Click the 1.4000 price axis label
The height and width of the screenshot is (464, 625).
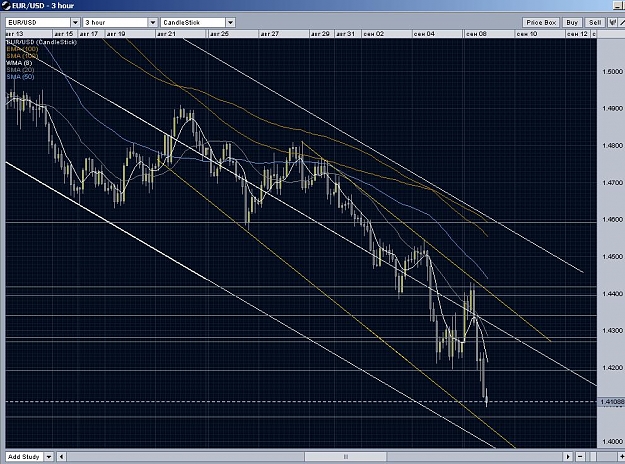pos(612,442)
